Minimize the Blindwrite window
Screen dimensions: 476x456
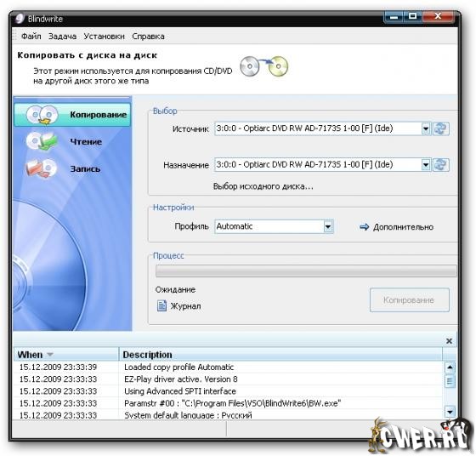(394, 16)
